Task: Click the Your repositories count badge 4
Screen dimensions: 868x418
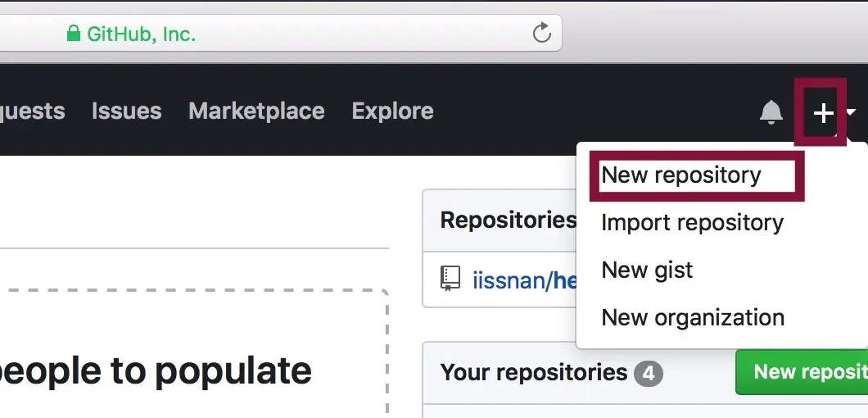Action: (649, 374)
